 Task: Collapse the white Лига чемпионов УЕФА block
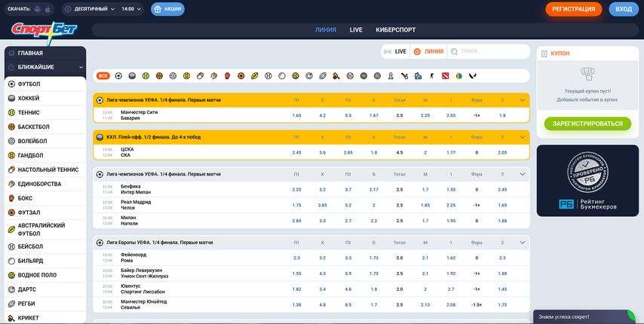[x=523, y=174]
